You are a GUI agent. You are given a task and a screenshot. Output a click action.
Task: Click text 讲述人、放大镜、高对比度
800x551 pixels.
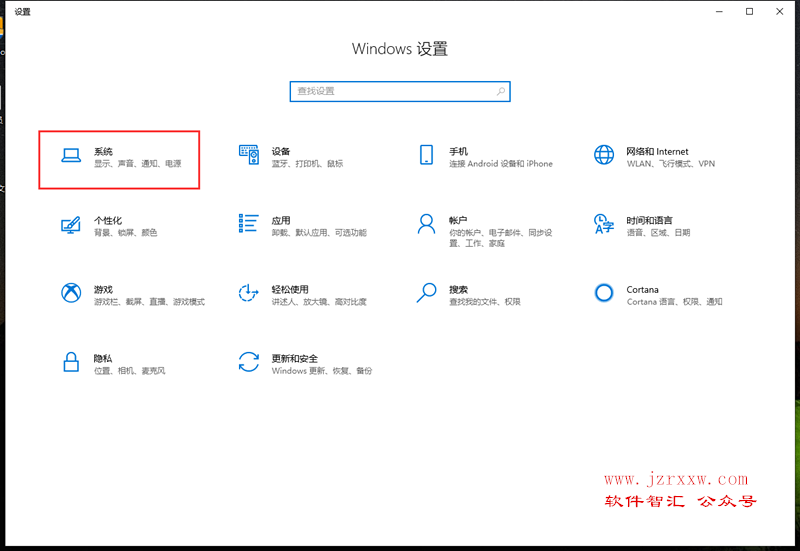pos(319,302)
